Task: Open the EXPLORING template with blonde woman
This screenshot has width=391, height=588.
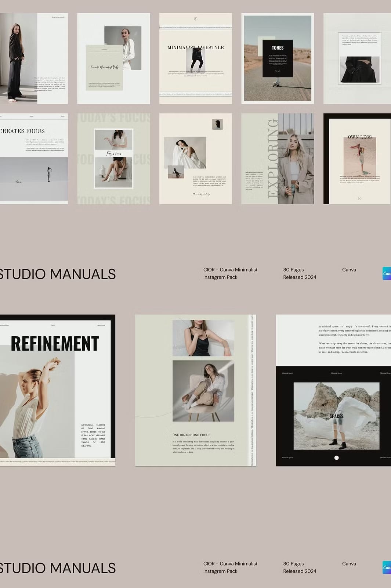Action: point(278,158)
